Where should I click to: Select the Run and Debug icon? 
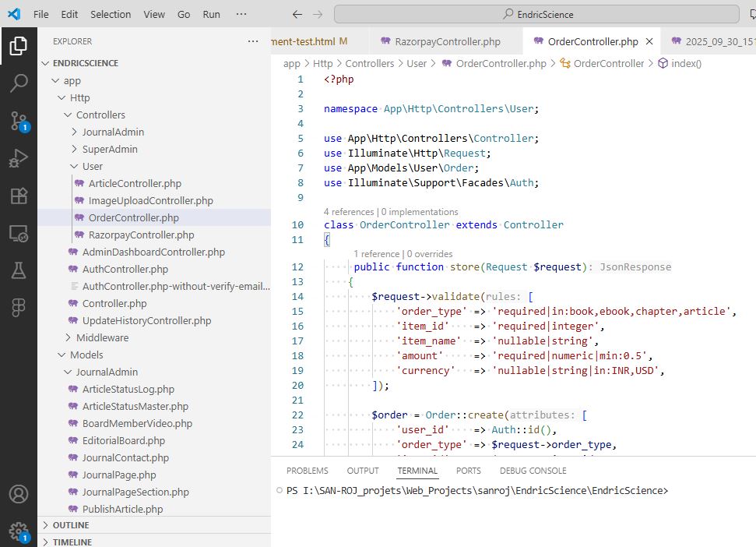click(19, 158)
